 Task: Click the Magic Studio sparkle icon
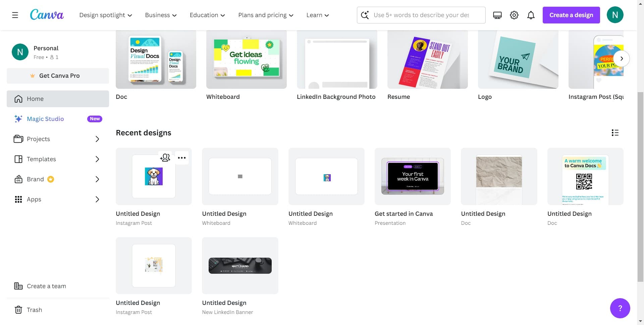[x=18, y=119]
